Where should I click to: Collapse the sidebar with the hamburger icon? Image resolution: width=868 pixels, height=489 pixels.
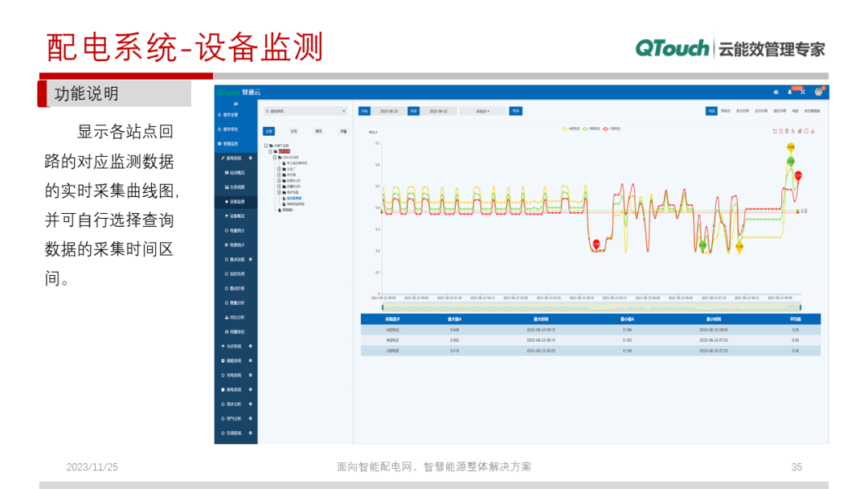[235, 104]
